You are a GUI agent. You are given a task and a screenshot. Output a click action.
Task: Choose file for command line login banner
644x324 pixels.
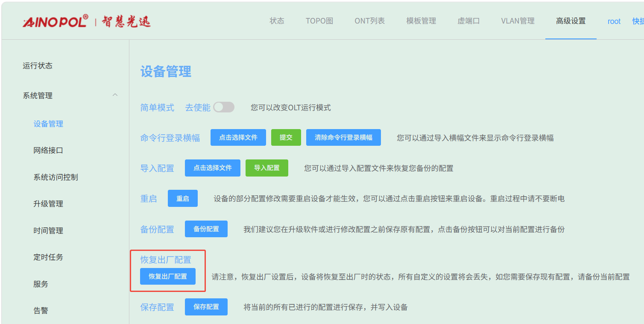click(238, 138)
